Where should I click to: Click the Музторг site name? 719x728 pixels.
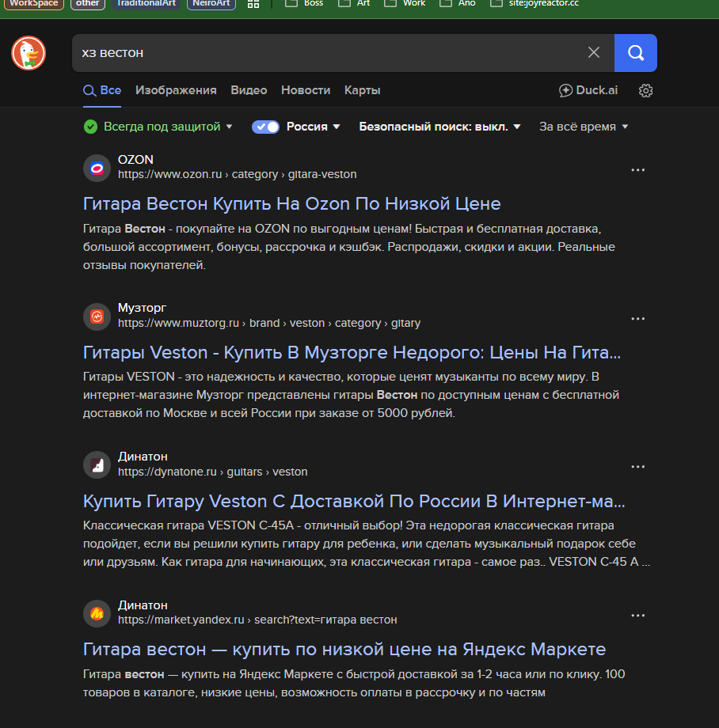pyautogui.click(x=142, y=308)
